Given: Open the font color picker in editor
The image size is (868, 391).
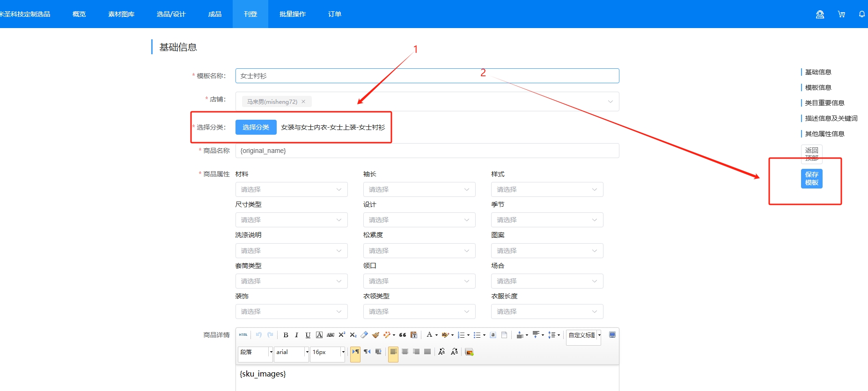Looking at the screenshot, I should point(429,335).
